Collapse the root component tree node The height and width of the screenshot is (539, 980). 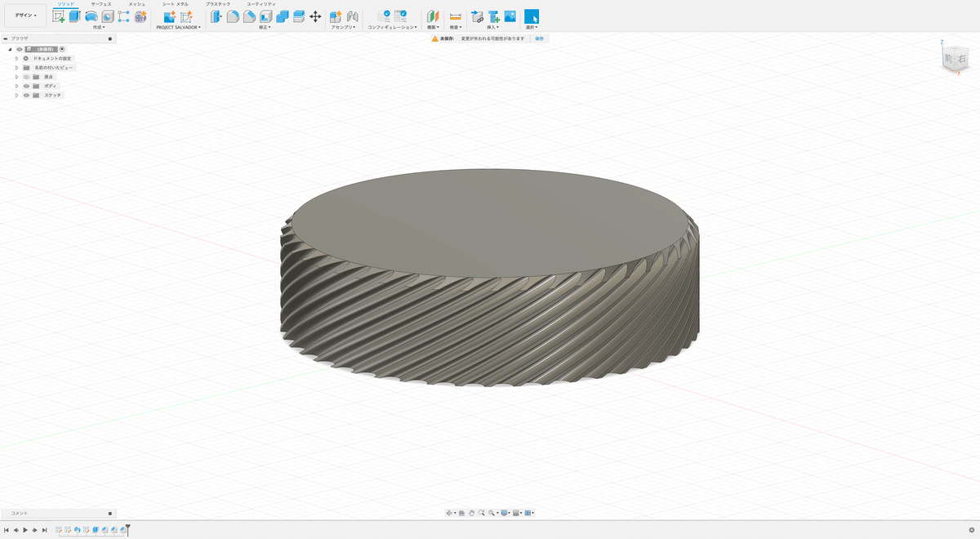pyautogui.click(x=10, y=49)
